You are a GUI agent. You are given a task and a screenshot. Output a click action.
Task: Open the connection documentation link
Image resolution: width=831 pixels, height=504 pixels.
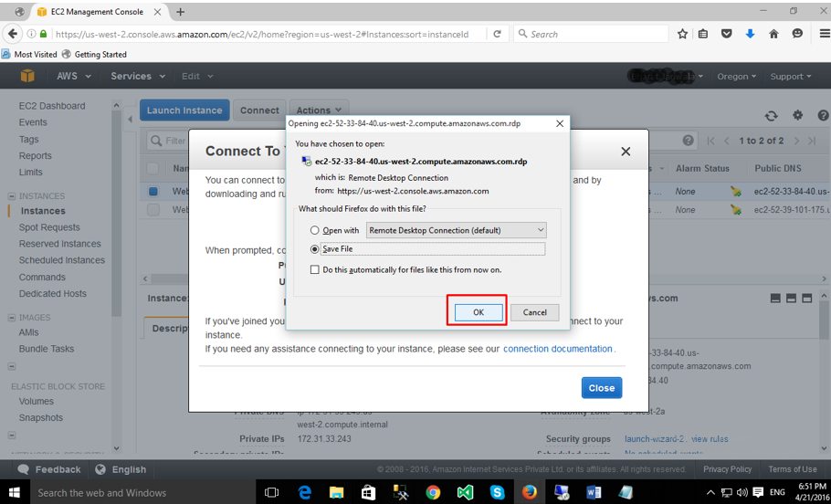point(558,349)
